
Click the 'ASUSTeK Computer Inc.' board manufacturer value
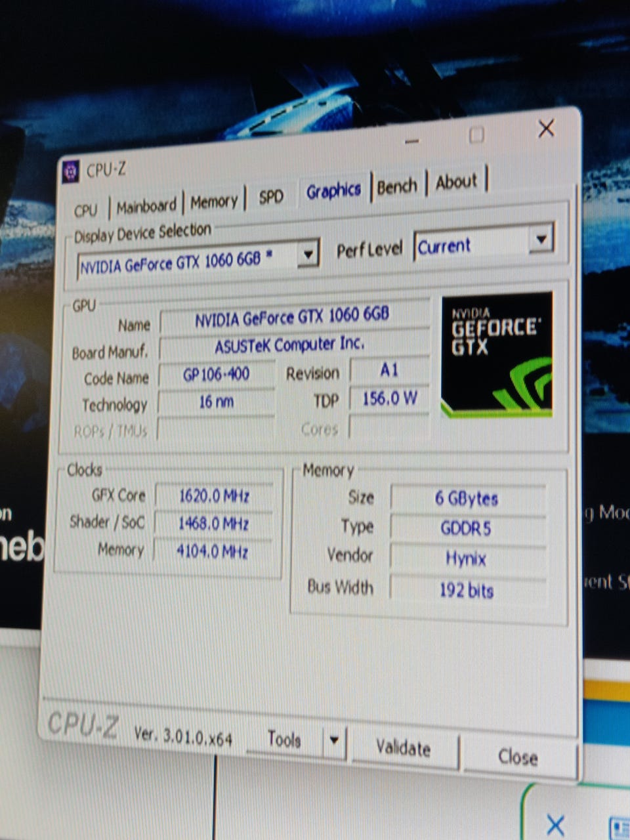click(289, 345)
